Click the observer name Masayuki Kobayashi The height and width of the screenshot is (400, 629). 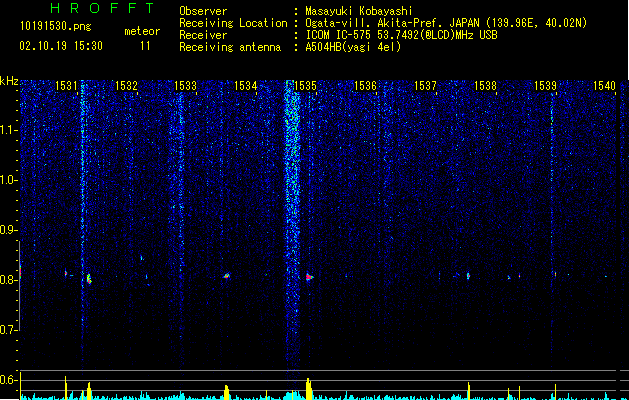(359, 11)
